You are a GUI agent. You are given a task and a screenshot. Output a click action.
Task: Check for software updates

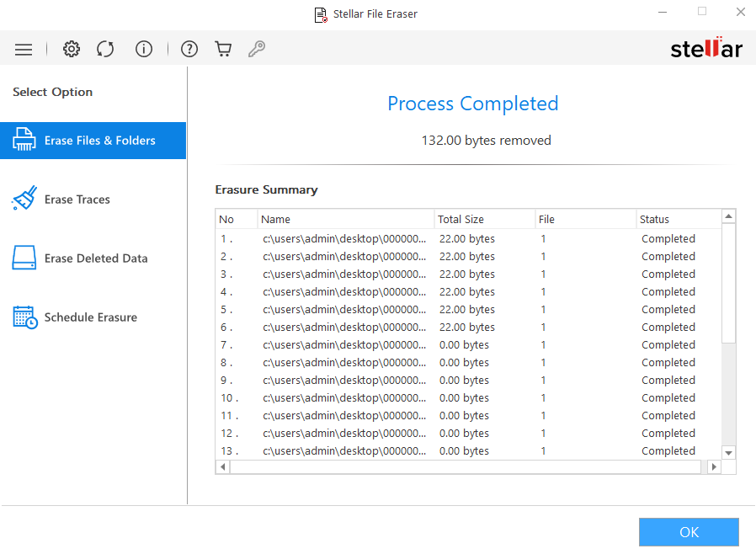click(x=105, y=49)
